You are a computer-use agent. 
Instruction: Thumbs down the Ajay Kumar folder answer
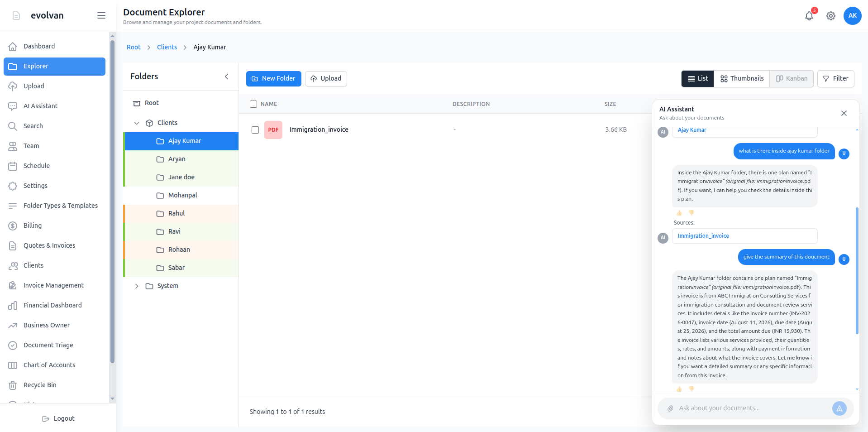click(x=692, y=213)
